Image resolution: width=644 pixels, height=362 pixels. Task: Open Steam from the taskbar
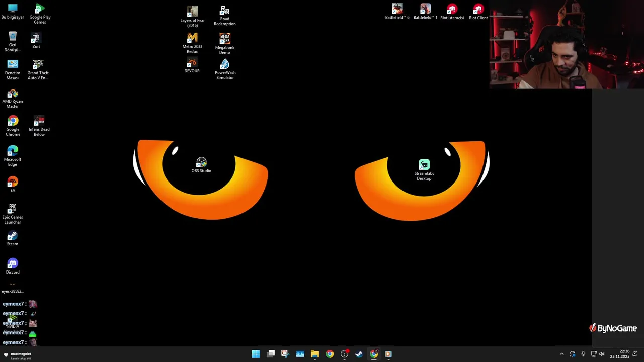tap(359, 354)
